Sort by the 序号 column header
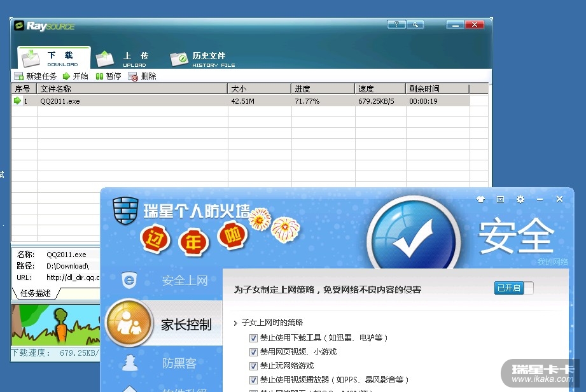The width and height of the screenshot is (586, 392). point(24,89)
